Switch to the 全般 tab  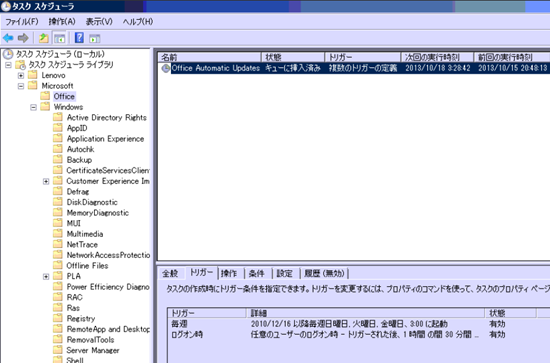click(x=170, y=274)
